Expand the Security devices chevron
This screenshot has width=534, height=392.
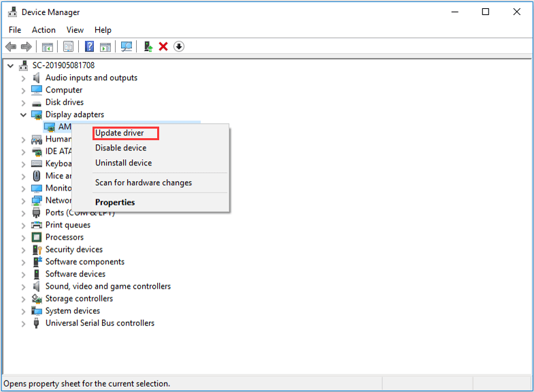tap(23, 250)
